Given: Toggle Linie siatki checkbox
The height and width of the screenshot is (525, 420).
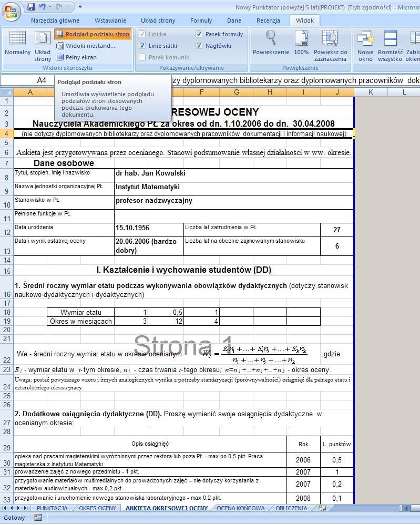Looking at the screenshot, I should [142, 46].
